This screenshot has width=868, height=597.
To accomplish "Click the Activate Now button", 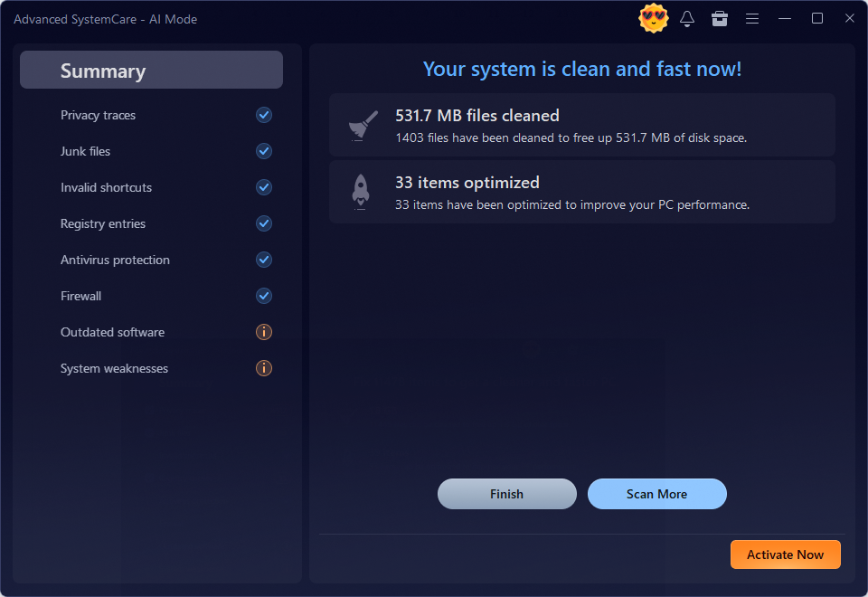I will click(785, 554).
